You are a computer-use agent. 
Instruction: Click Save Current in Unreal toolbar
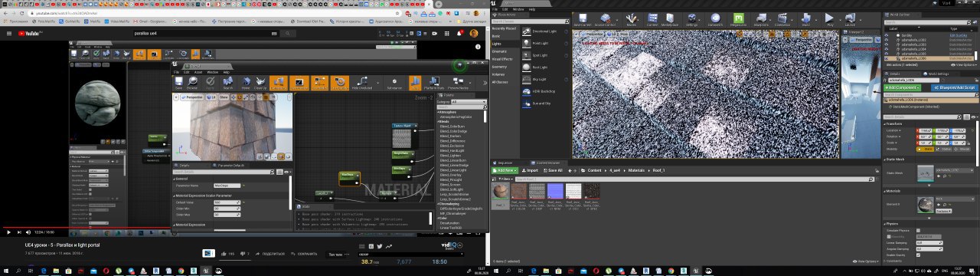(583, 19)
